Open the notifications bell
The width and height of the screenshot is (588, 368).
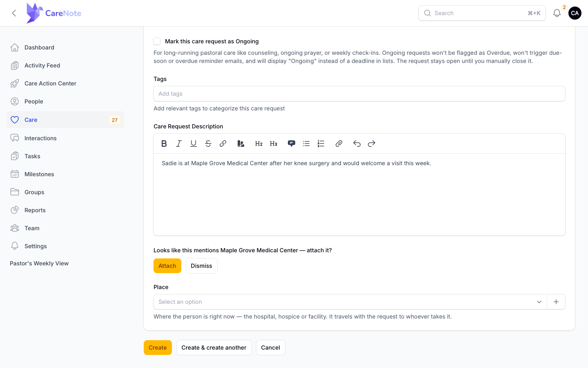pos(557,13)
